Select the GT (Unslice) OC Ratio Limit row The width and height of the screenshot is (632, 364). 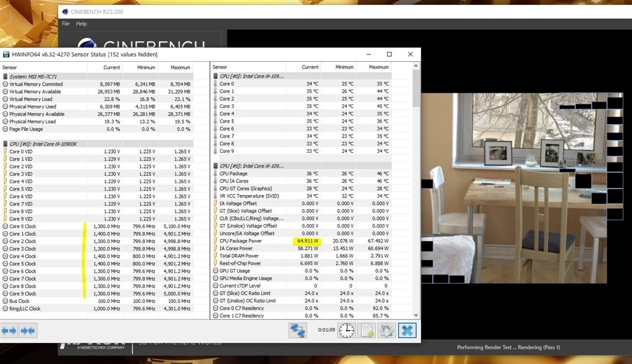click(x=301, y=300)
